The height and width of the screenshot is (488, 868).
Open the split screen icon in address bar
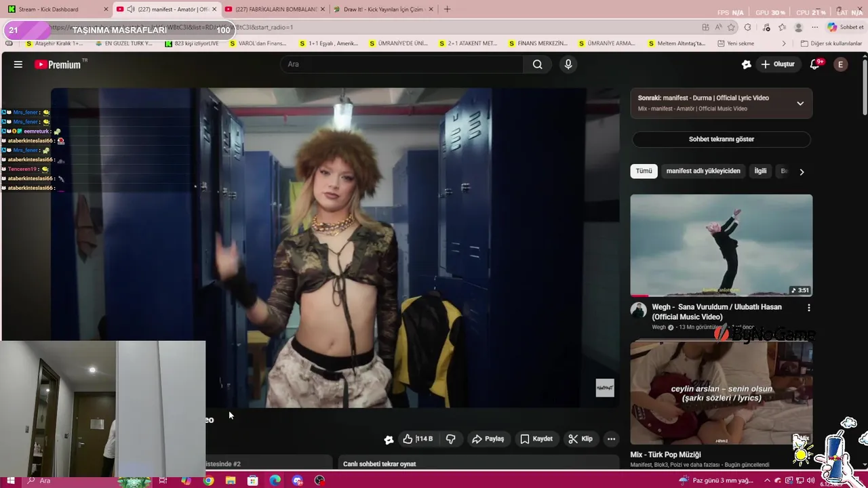706,27
